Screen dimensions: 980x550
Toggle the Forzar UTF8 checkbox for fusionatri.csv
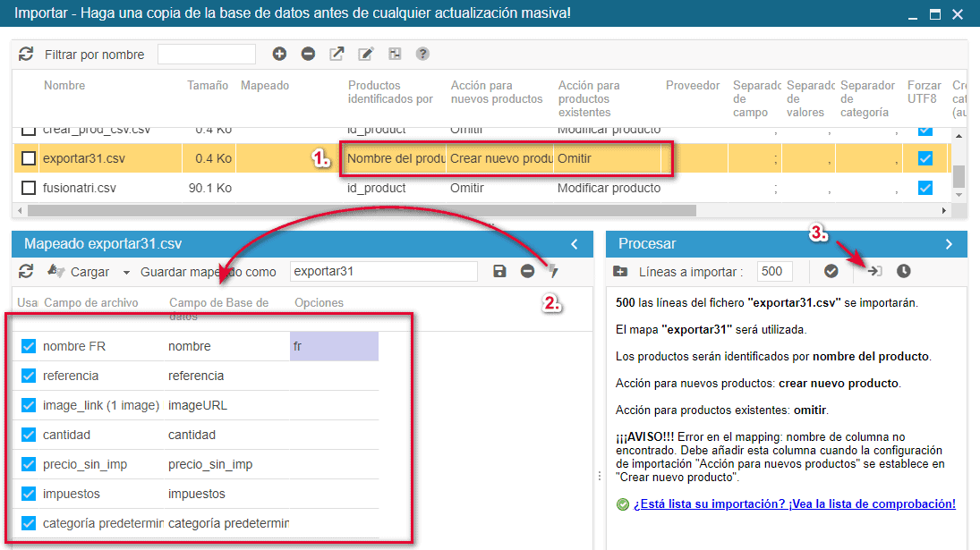point(925,188)
